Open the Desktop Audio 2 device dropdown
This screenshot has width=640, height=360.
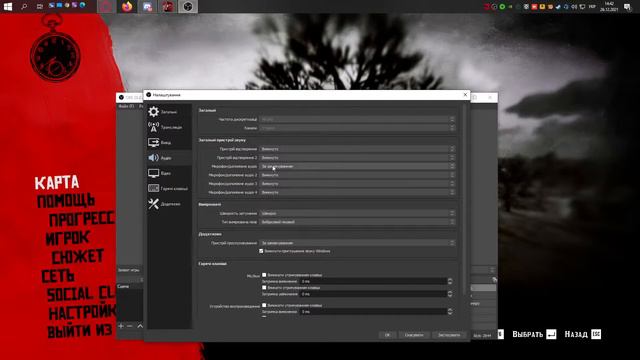point(357,158)
